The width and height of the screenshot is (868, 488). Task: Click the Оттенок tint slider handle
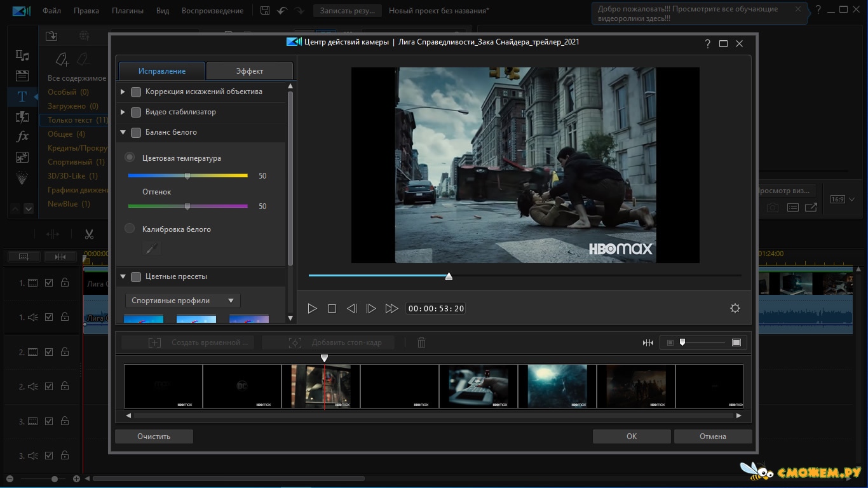187,207
